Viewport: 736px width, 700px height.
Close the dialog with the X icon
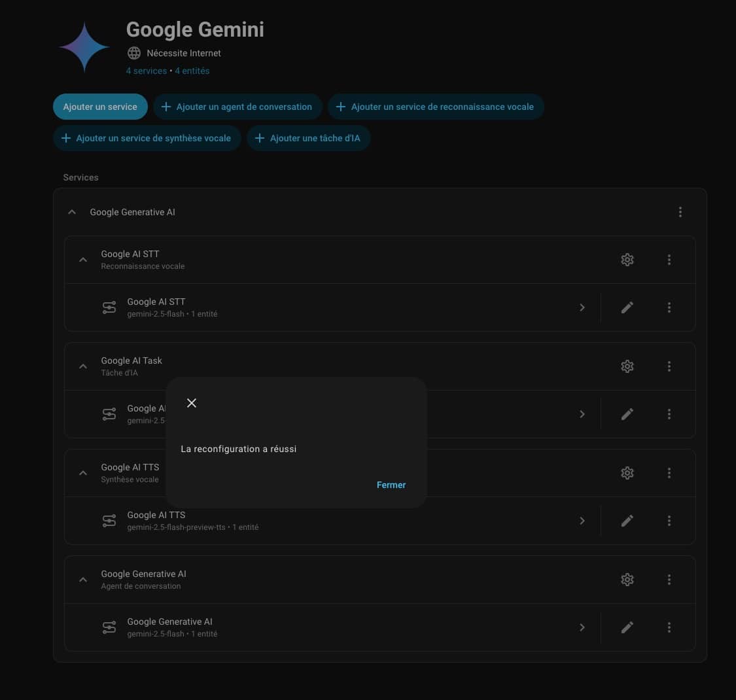[192, 403]
